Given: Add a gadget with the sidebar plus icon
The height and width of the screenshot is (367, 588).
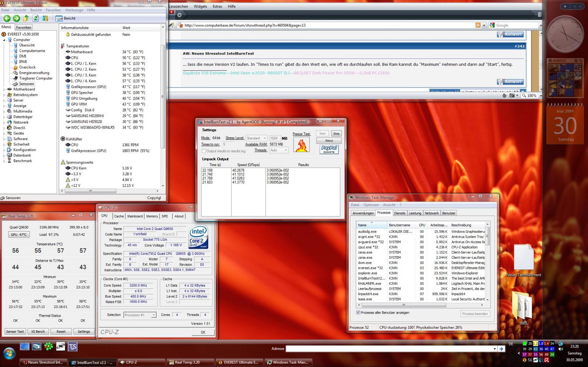Looking at the screenshot, I should pos(565,6).
